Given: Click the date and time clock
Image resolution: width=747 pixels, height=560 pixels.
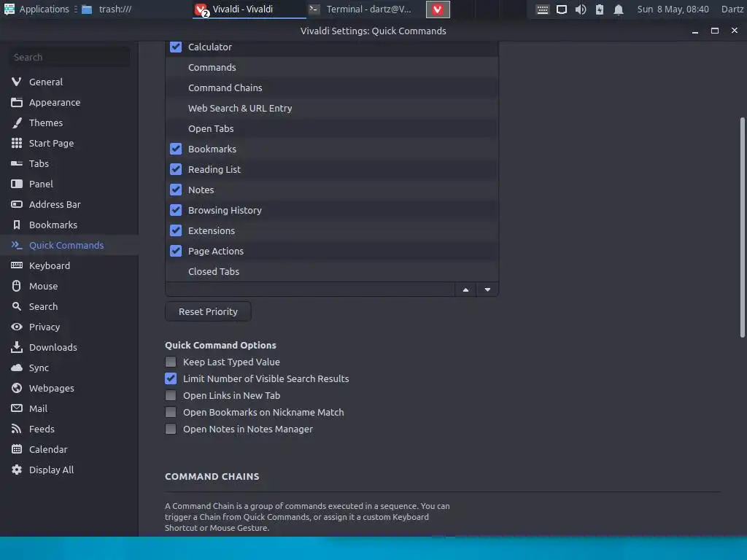Looking at the screenshot, I should [673, 9].
